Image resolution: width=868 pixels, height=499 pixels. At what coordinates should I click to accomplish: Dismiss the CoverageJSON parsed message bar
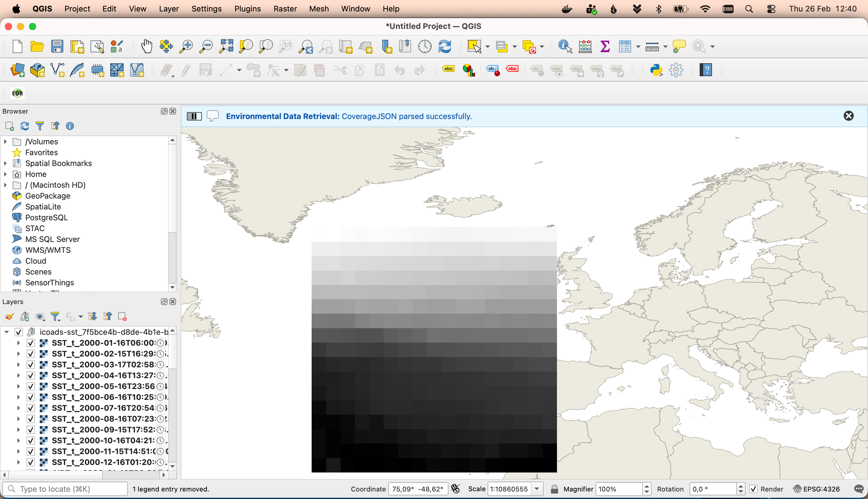click(x=848, y=116)
